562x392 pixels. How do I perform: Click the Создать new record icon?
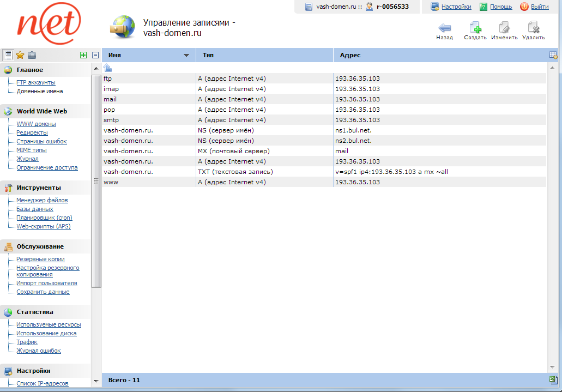pos(475,28)
